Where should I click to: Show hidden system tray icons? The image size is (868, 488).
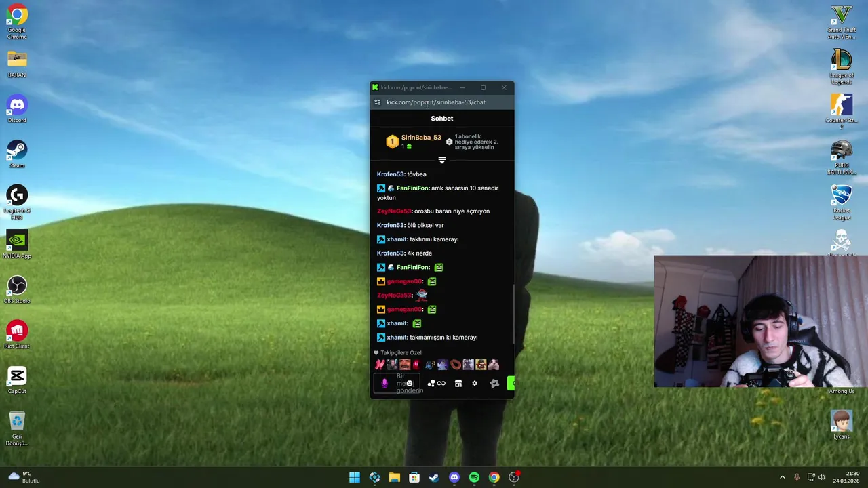coord(782,478)
